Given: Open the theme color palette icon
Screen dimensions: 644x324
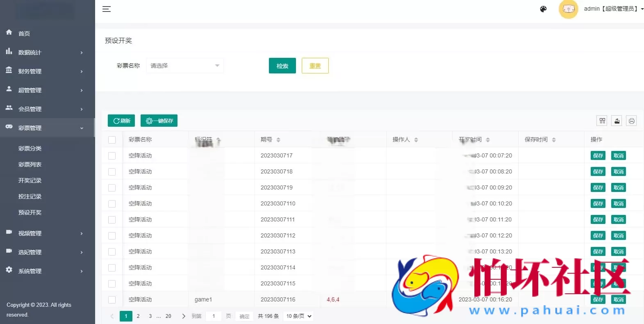Looking at the screenshot, I should (x=543, y=9).
